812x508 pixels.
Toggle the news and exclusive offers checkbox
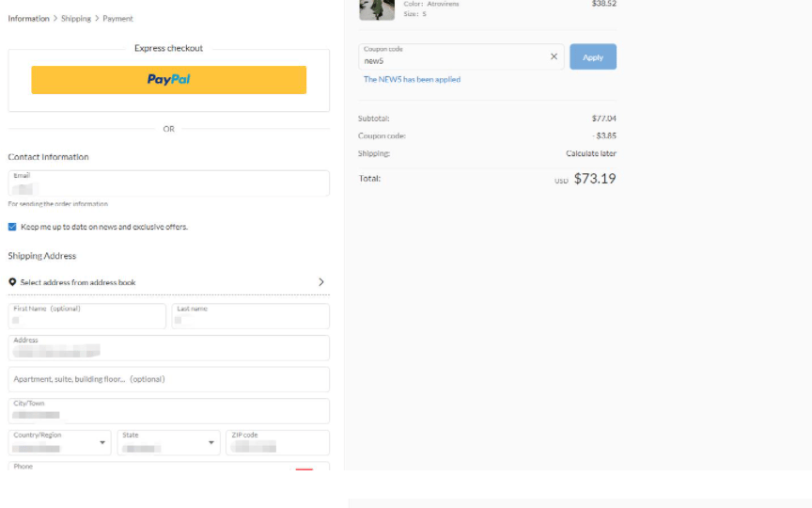pyautogui.click(x=12, y=227)
